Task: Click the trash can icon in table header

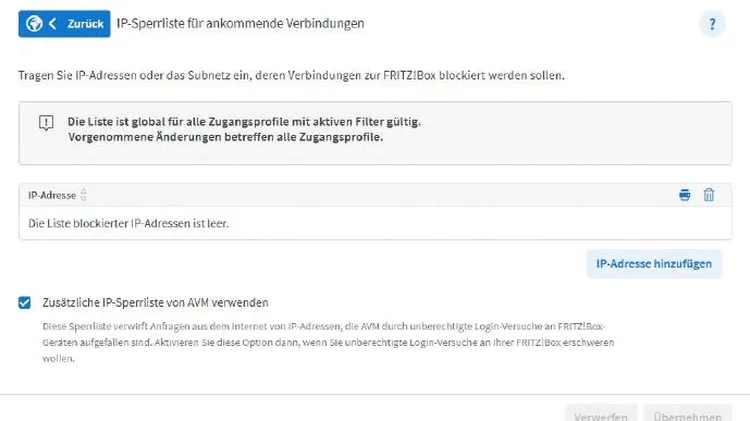Action: (x=709, y=195)
